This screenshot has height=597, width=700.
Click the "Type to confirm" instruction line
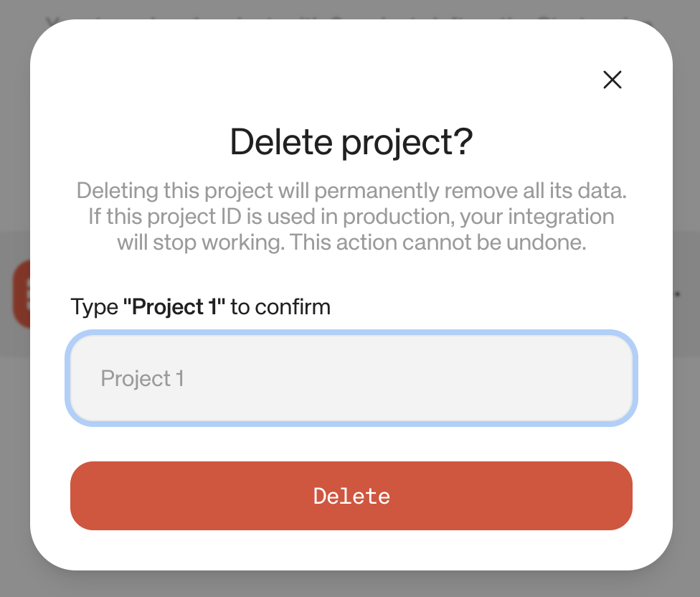tap(200, 306)
